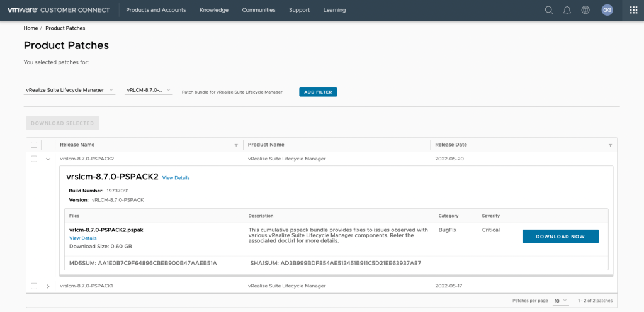Select the MD5SUM value text
The height and width of the screenshot is (312, 644).
click(157, 263)
